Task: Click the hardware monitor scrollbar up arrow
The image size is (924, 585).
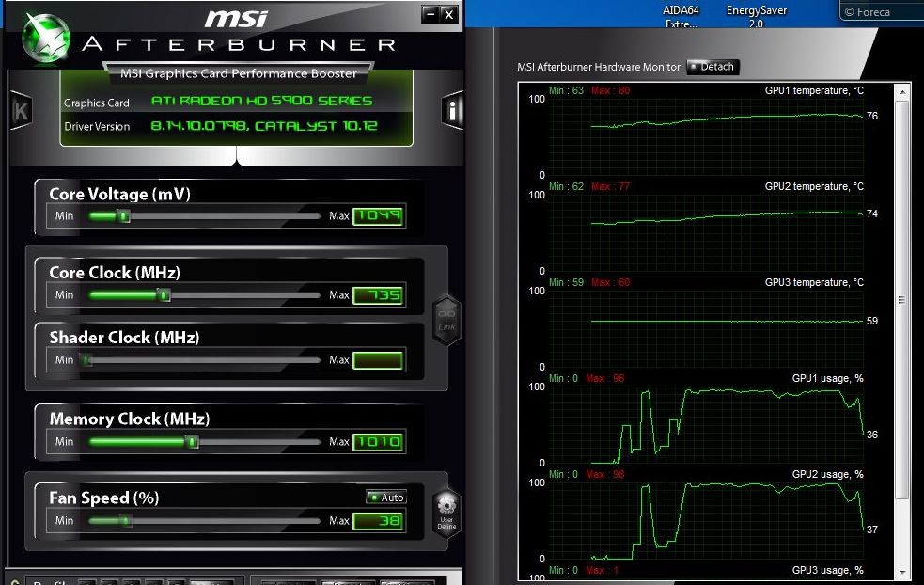Action: pyautogui.click(x=901, y=92)
